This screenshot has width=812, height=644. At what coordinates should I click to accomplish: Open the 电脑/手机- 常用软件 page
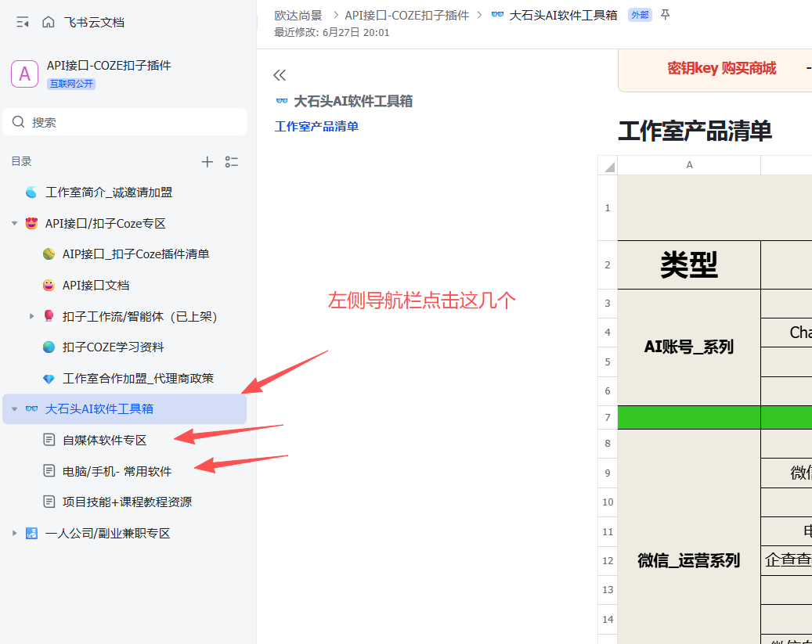(117, 471)
